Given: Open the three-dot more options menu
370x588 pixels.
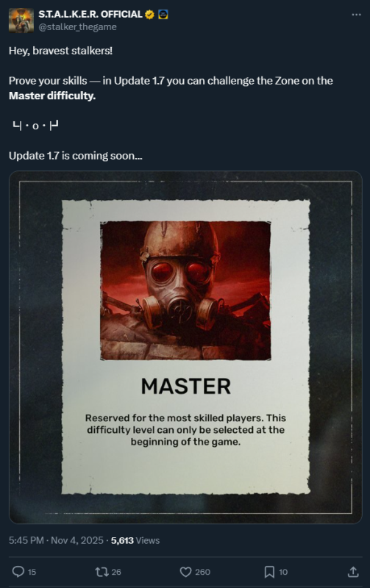Looking at the screenshot, I should 356,15.
